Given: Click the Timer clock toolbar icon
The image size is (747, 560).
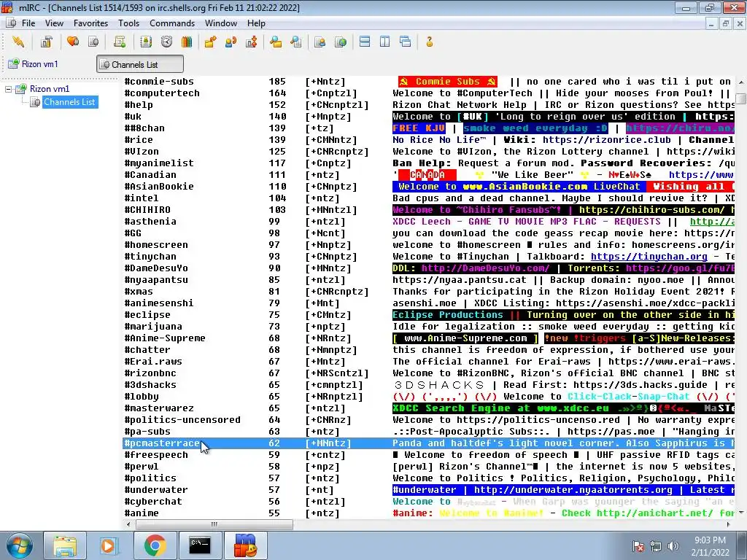Looking at the screenshot, I should (166, 42).
